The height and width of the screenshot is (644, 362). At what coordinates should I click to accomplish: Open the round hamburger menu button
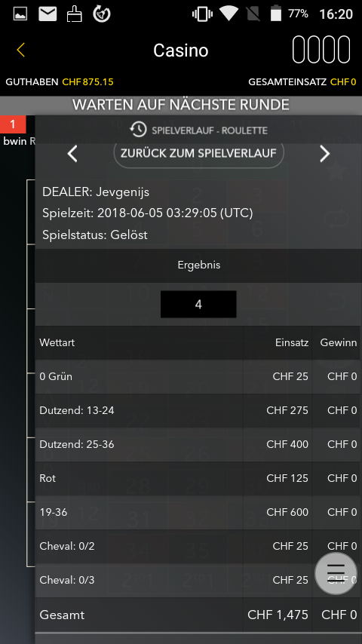click(x=336, y=573)
